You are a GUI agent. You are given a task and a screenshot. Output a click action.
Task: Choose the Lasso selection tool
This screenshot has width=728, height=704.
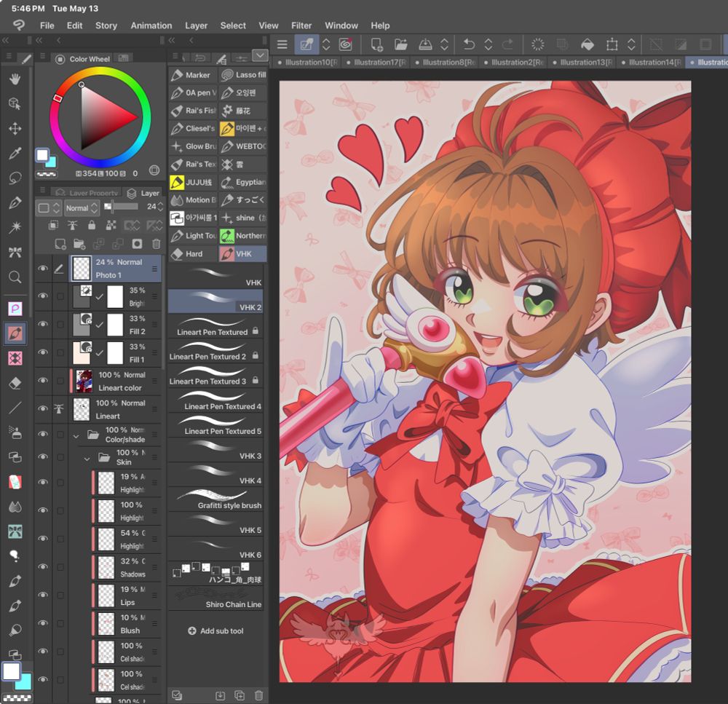pos(15,178)
